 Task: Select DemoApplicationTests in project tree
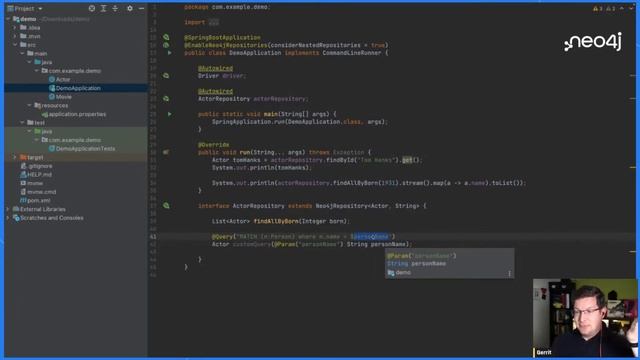(x=85, y=149)
